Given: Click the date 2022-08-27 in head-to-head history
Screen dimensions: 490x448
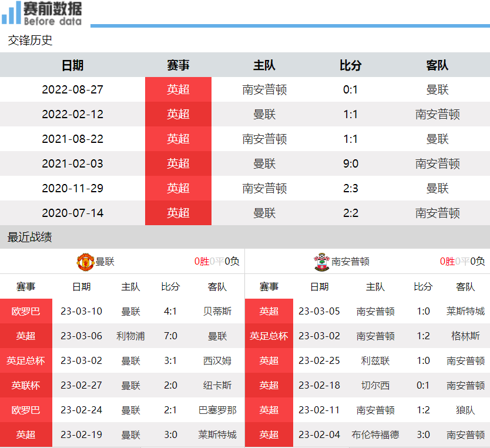Looking at the screenshot, I should 72,90.
